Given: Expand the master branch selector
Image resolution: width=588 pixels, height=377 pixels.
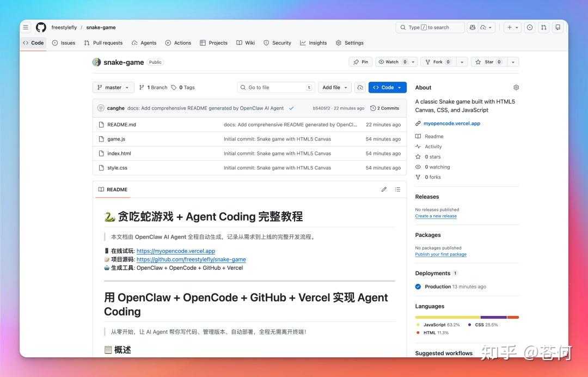Looking at the screenshot, I should (x=113, y=87).
